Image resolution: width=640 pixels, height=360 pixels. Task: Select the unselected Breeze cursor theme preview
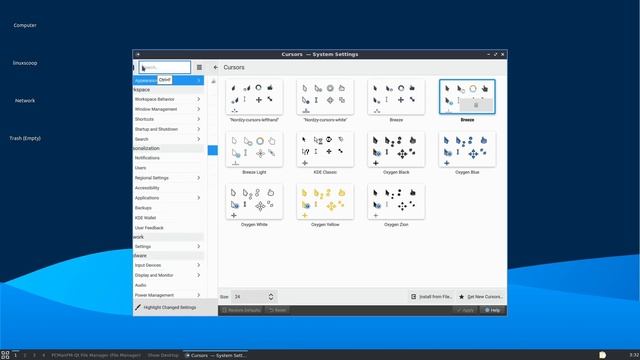[396, 97]
